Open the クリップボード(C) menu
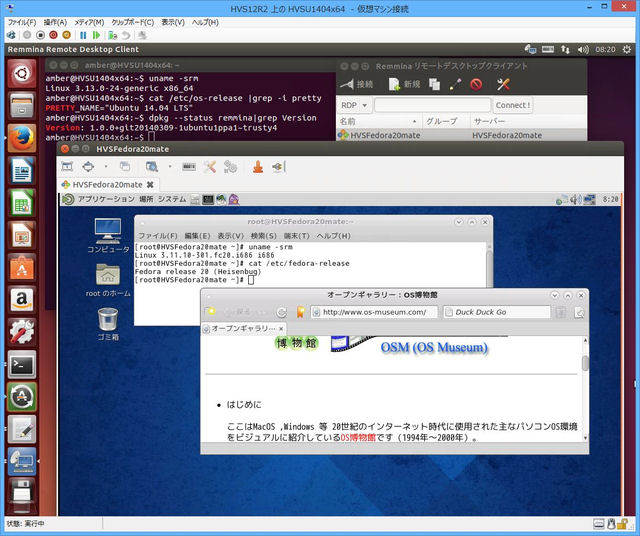 133,22
